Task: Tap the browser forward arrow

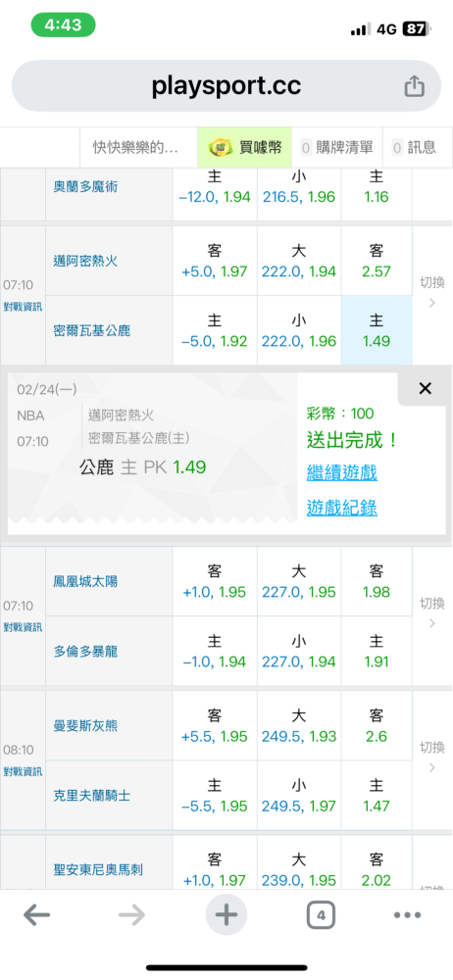Action: pyautogui.click(x=131, y=915)
